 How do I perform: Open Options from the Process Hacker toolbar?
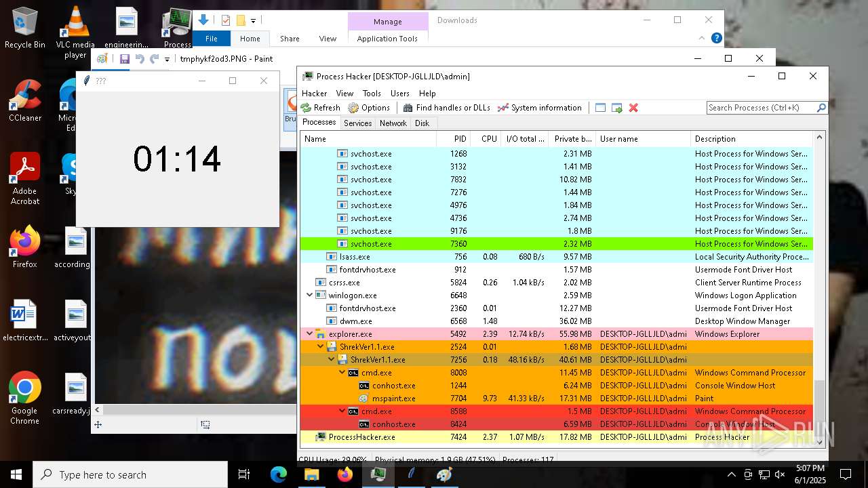coord(369,108)
